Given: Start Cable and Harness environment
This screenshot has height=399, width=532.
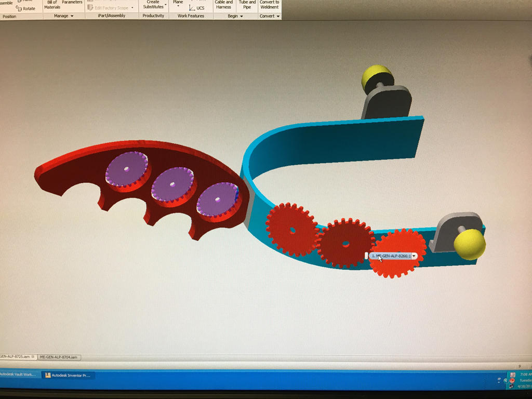Looking at the screenshot, I should [x=223, y=4].
